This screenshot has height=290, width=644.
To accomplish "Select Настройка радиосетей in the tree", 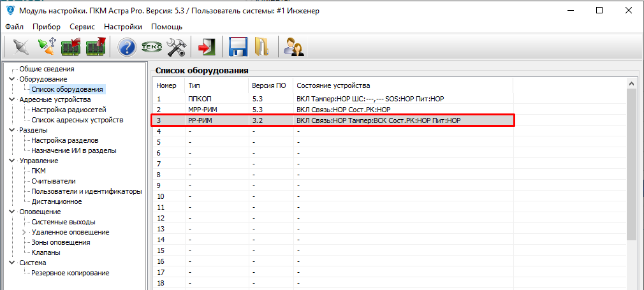I will (x=68, y=110).
